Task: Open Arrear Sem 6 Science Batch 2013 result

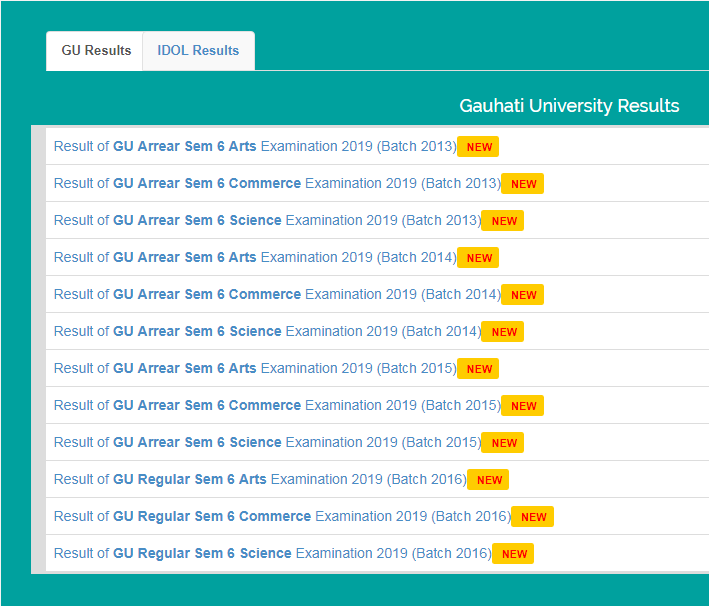Action: [268, 221]
